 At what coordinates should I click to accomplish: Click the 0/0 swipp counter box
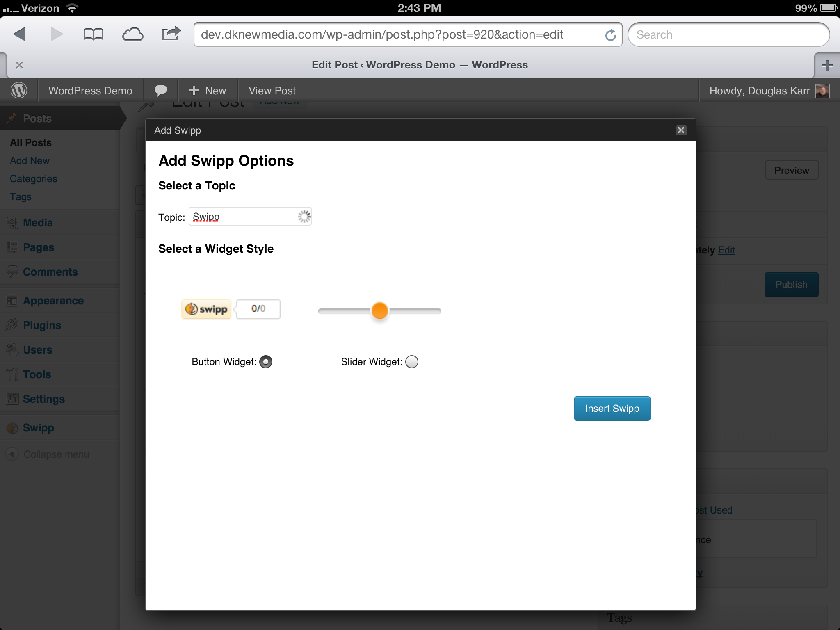pyautogui.click(x=258, y=309)
